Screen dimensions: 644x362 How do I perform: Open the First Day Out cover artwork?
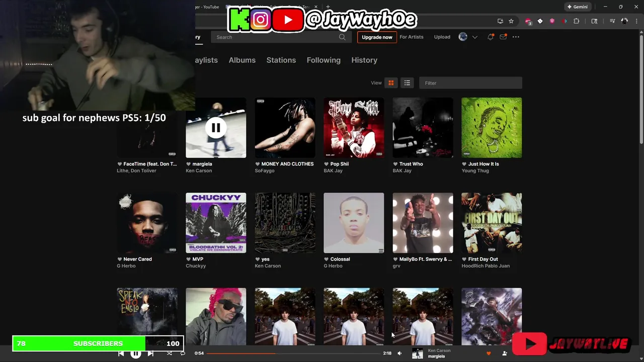(x=492, y=223)
